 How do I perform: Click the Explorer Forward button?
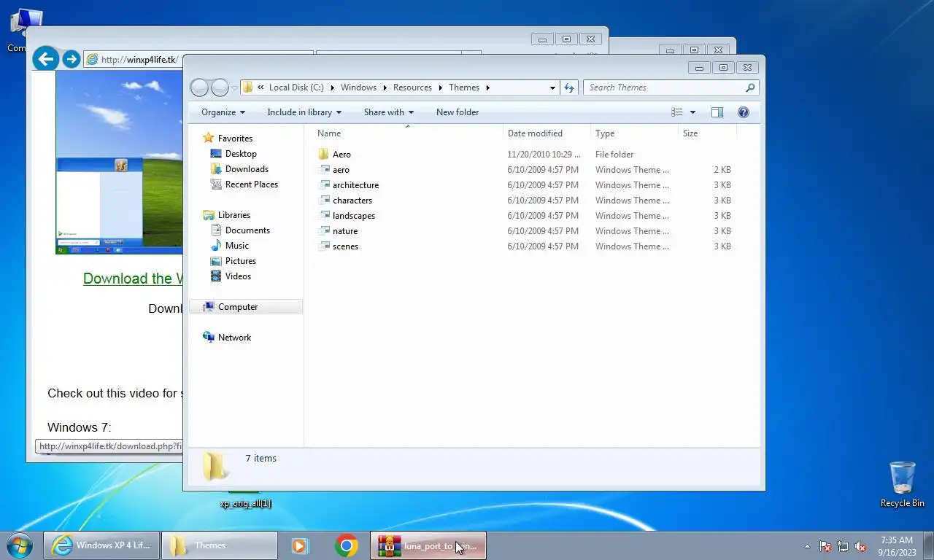(x=220, y=87)
